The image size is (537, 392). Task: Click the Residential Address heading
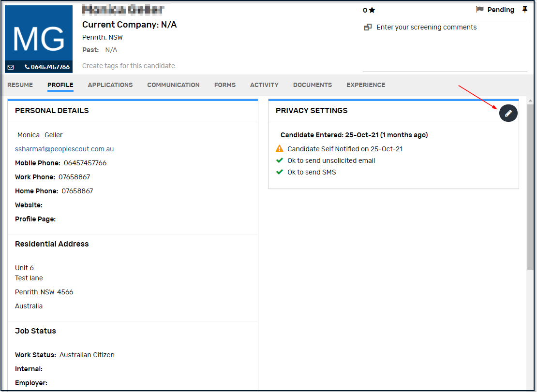[52, 244]
